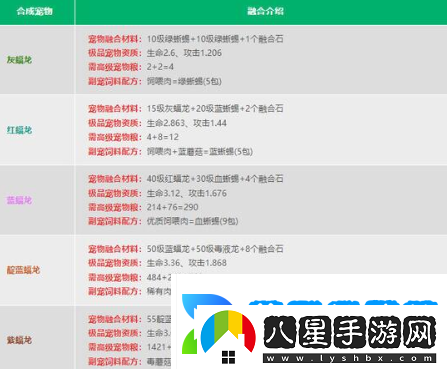Click 宠物融合材料 label in 紫蝠龙 row

[115, 319]
